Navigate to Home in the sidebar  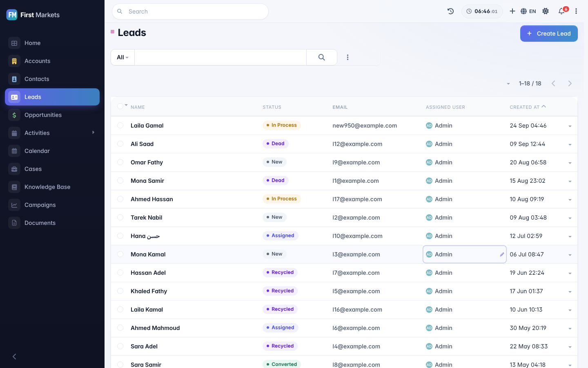point(52,43)
